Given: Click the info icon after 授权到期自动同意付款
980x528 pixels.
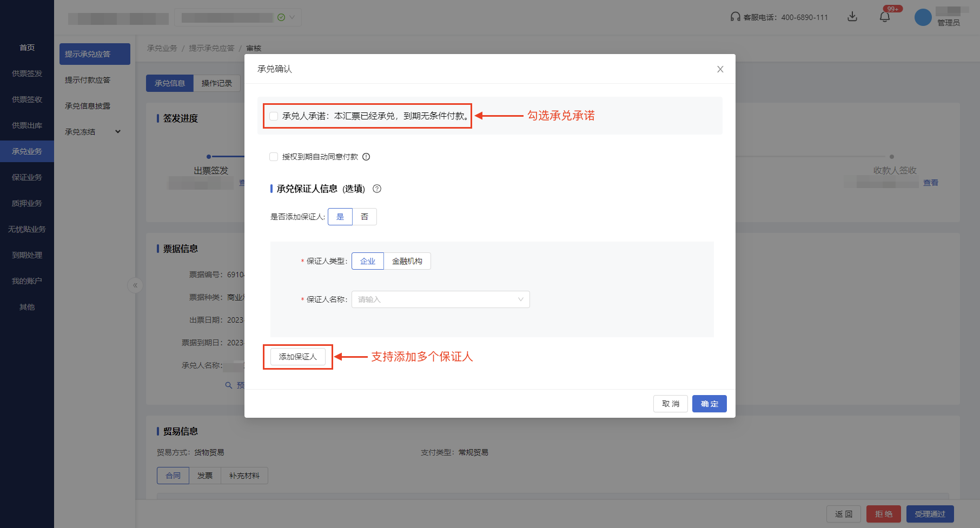Looking at the screenshot, I should (x=366, y=157).
